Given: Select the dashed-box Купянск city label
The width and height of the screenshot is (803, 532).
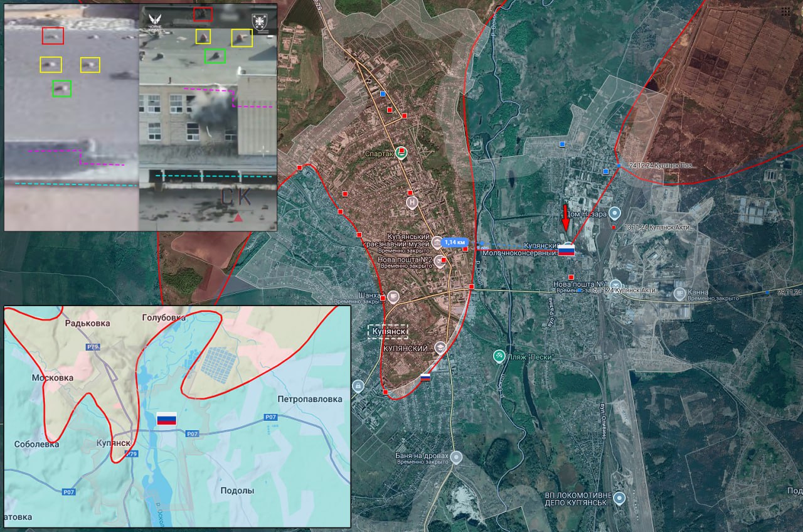Looking at the screenshot, I should click(x=388, y=331).
